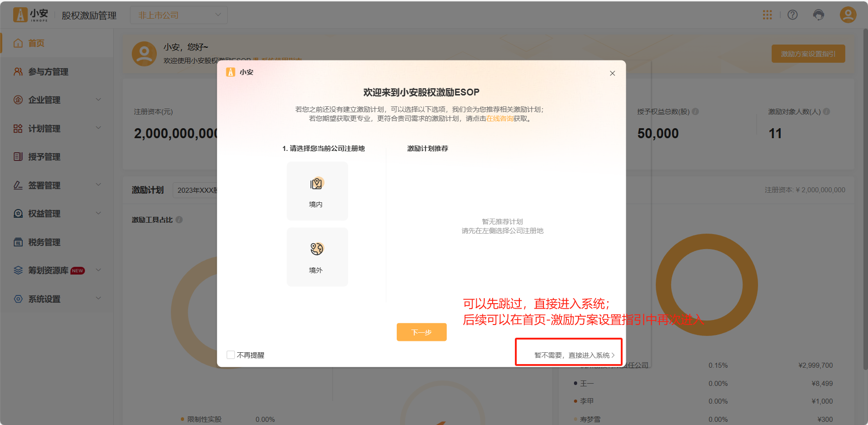Click the 企业管理 sidebar icon
The width and height of the screenshot is (868, 425).
pyautogui.click(x=18, y=100)
